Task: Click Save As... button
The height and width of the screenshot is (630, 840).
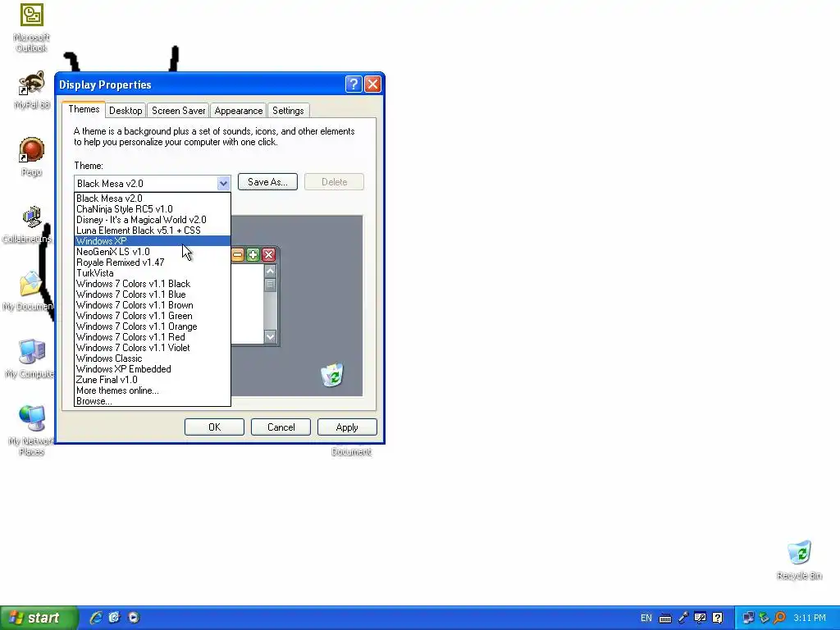Action: pos(267,182)
